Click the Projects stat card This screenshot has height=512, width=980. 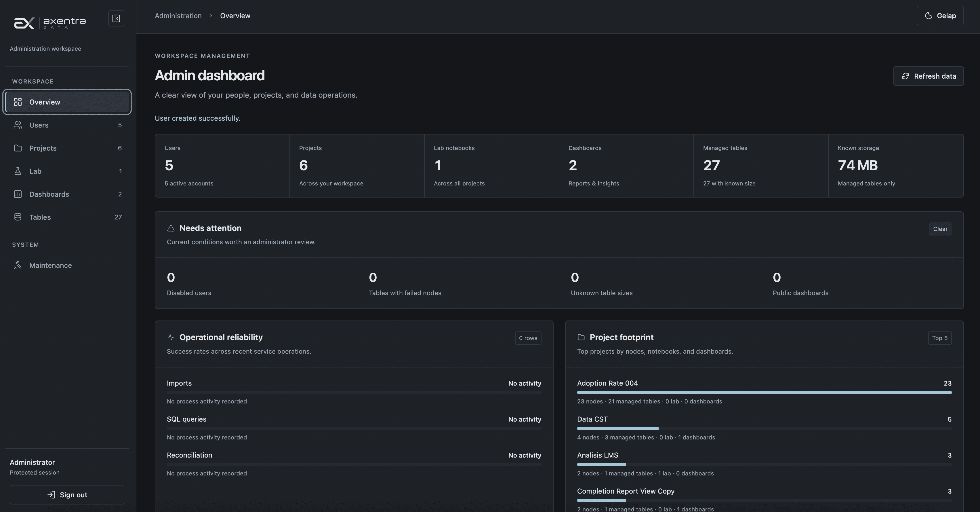pos(357,166)
